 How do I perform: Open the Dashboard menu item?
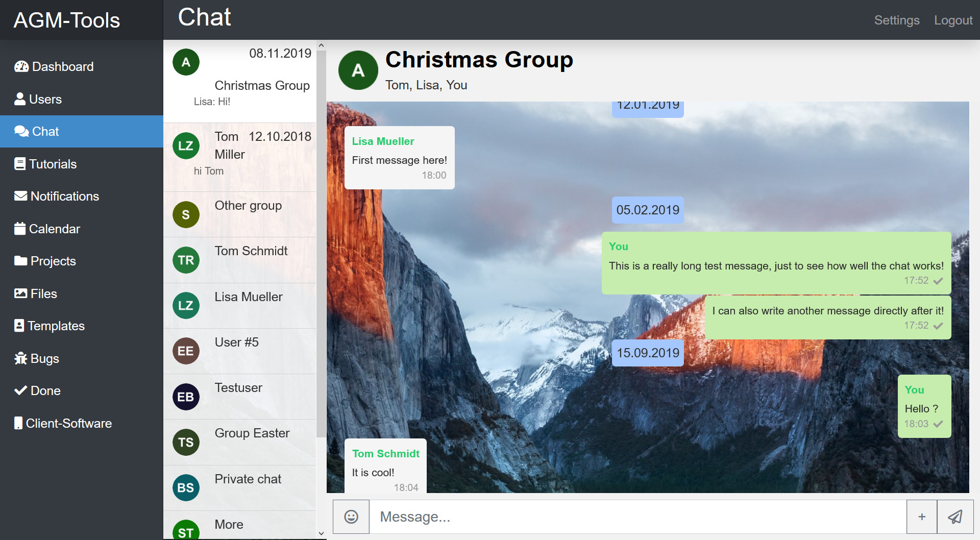point(82,66)
